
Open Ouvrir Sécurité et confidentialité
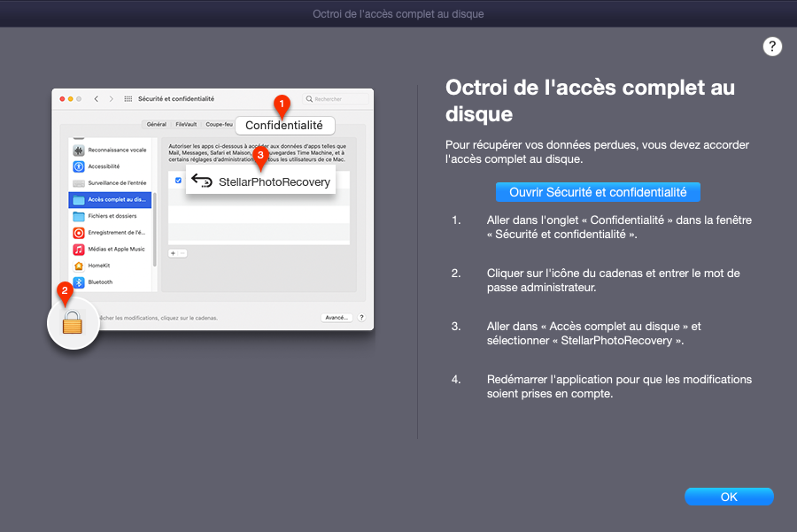[x=598, y=192]
